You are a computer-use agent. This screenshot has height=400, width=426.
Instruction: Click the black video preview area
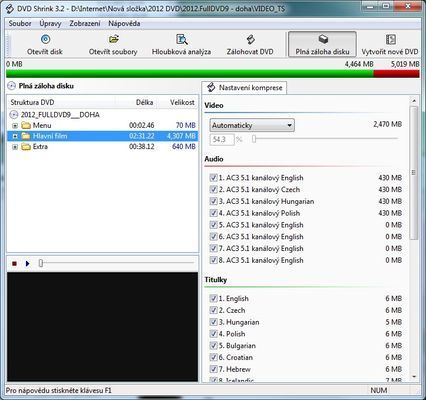point(102,327)
